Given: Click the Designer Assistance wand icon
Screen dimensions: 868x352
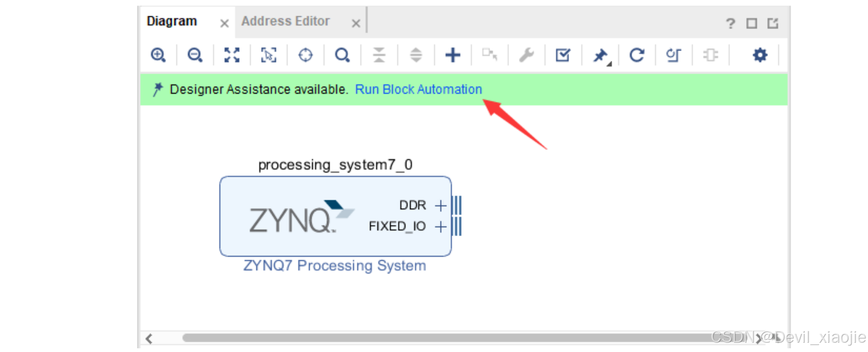Looking at the screenshot, I should (x=158, y=89).
